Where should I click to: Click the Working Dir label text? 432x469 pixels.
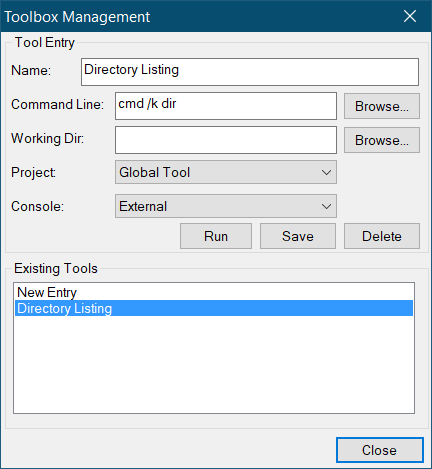tap(47, 138)
